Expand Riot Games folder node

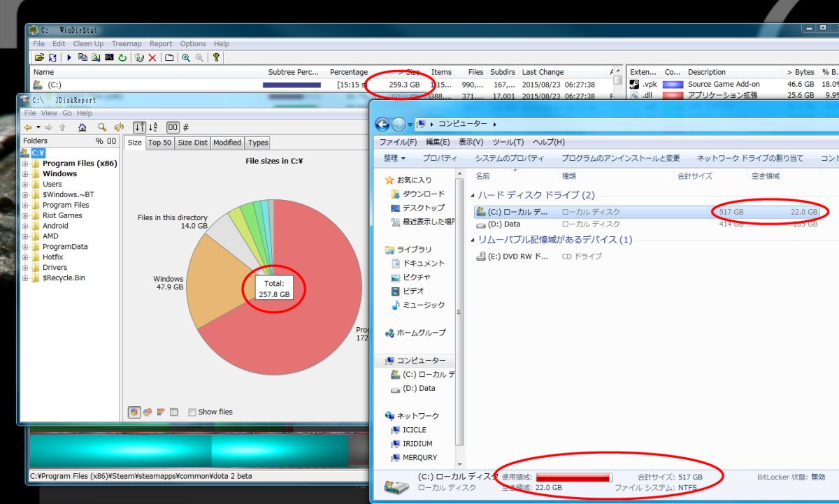point(26,215)
